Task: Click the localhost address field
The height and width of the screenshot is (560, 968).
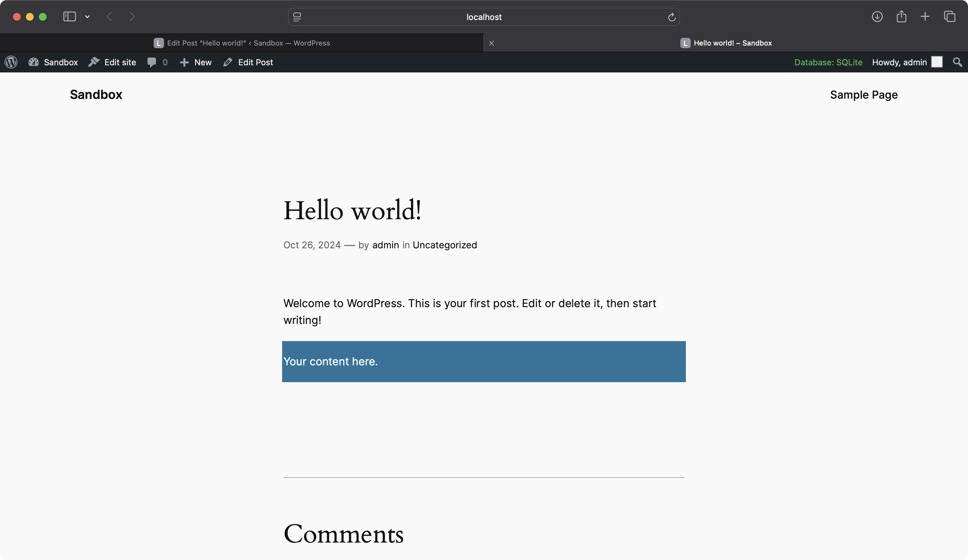Action: (484, 17)
